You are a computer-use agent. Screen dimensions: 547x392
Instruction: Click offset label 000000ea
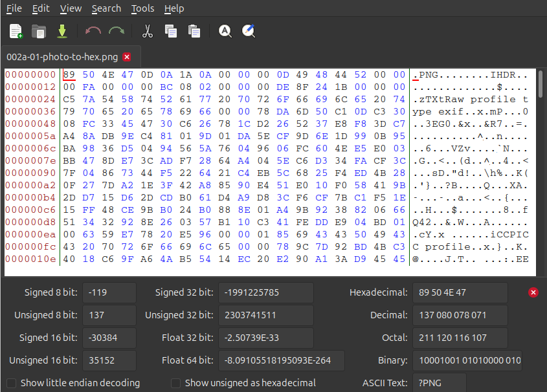point(30,235)
